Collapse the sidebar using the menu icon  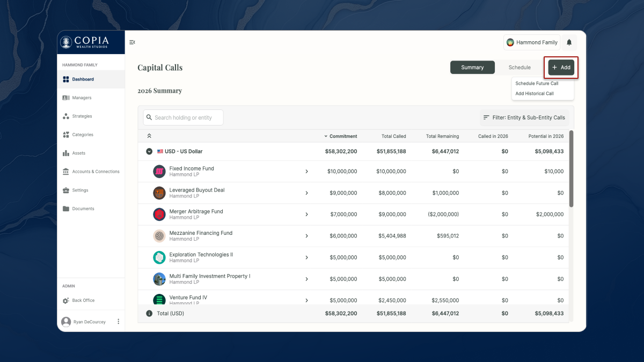pyautogui.click(x=132, y=42)
